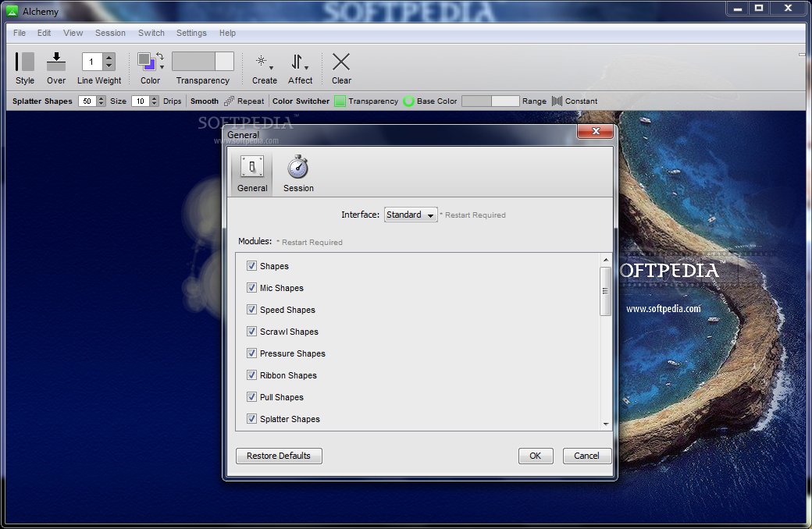Close the General dialog with red X
812x529 pixels.
(x=595, y=131)
